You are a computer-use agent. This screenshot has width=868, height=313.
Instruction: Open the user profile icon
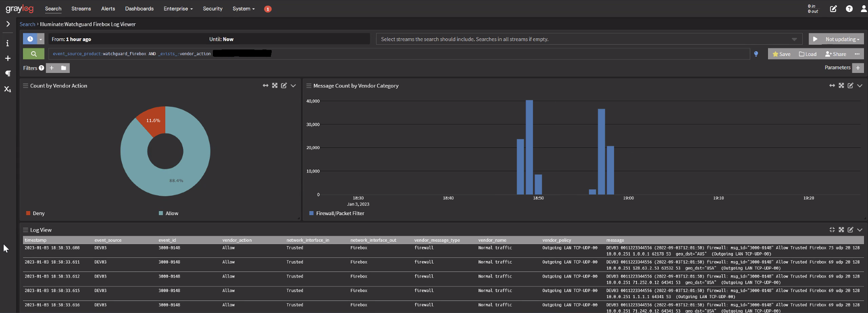pyautogui.click(x=864, y=9)
